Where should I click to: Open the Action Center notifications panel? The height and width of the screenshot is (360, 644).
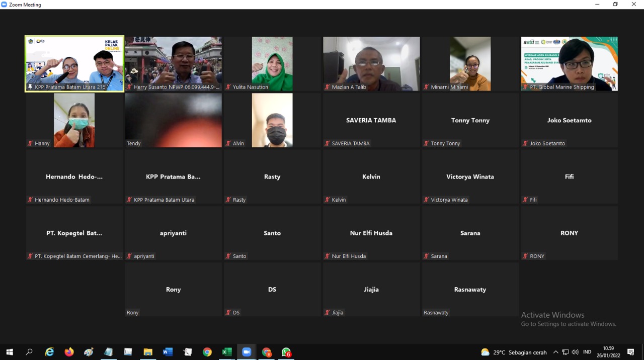[x=631, y=352]
